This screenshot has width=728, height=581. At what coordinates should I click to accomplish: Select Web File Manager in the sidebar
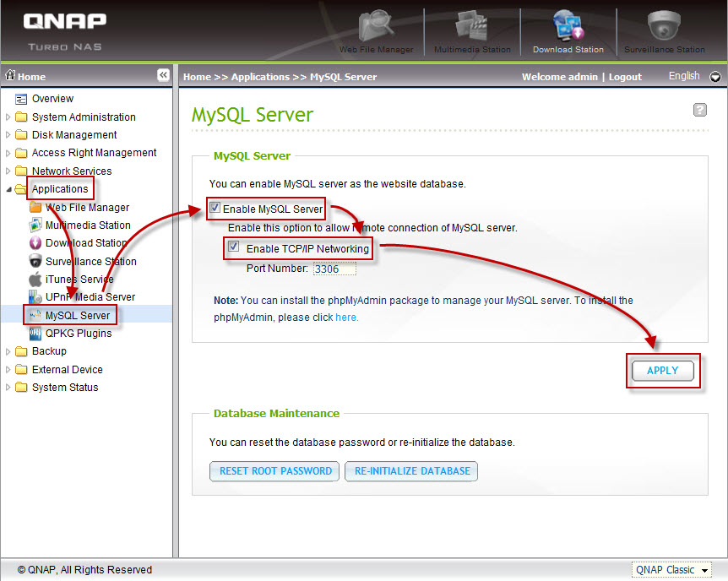(x=87, y=207)
